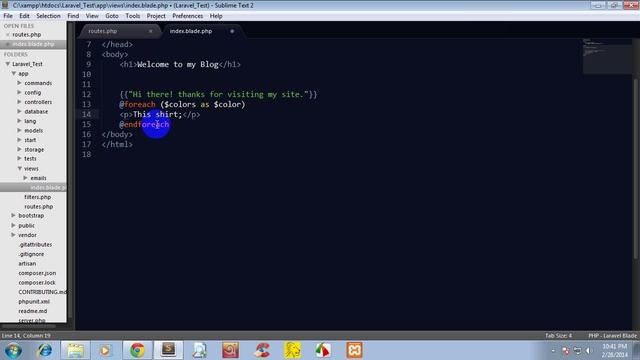Expand the database folder
The height and width of the screenshot is (360, 640).
19,111
